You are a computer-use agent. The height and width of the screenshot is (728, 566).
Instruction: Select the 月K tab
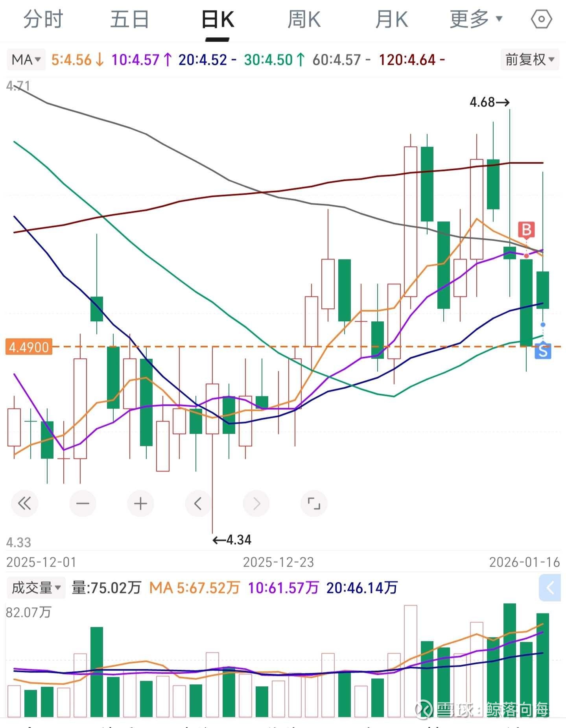point(391,19)
